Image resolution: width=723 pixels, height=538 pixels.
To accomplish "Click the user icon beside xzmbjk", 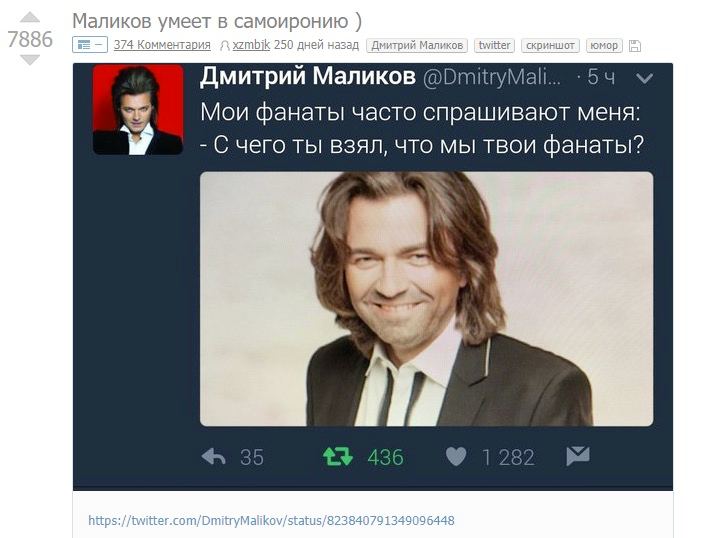I will coord(225,46).
